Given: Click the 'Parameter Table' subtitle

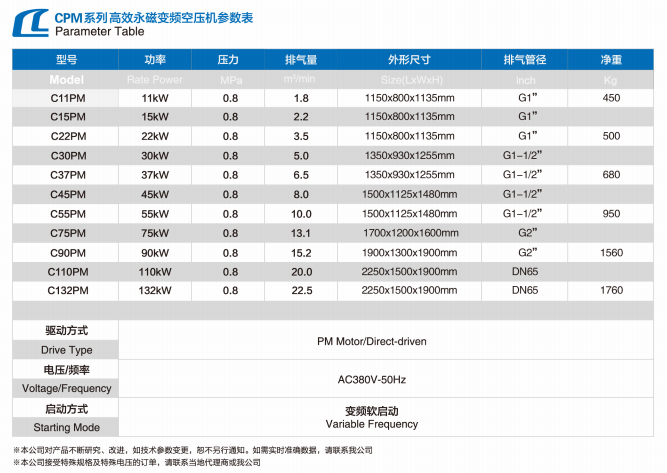Looking at the screenshot, I should pyautogui.click(x=100, y=31).
